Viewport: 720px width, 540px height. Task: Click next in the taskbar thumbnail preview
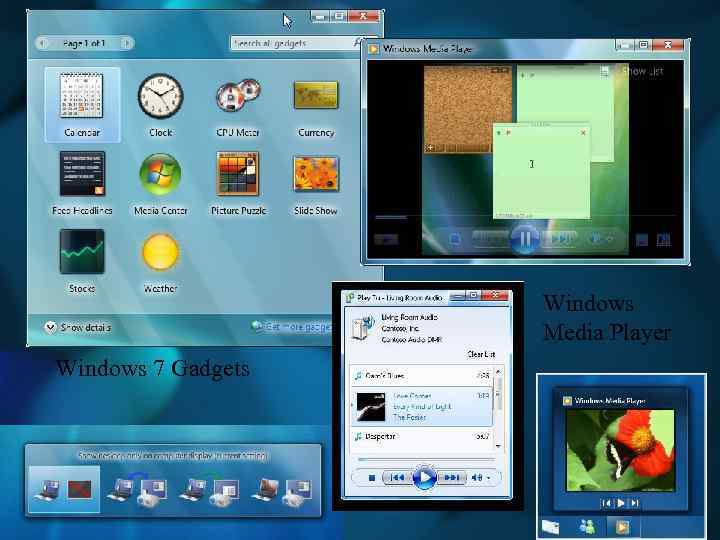coord(635,503)
